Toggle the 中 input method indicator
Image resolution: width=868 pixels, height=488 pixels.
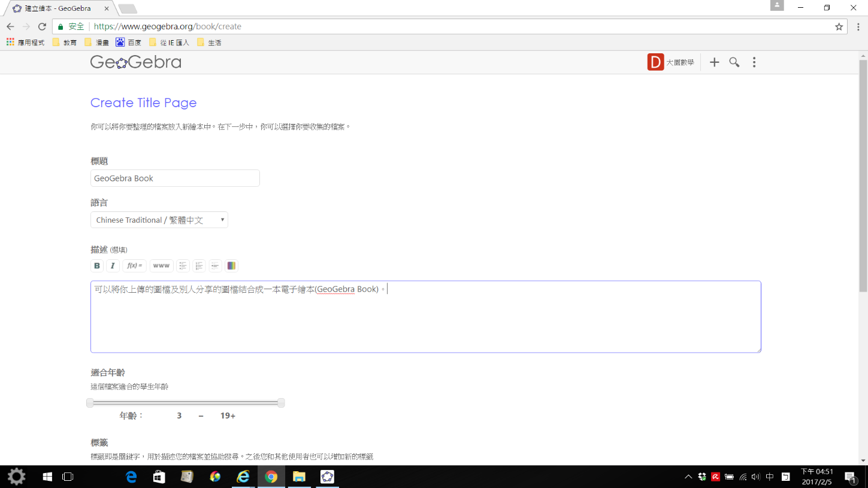click(770, 477)
